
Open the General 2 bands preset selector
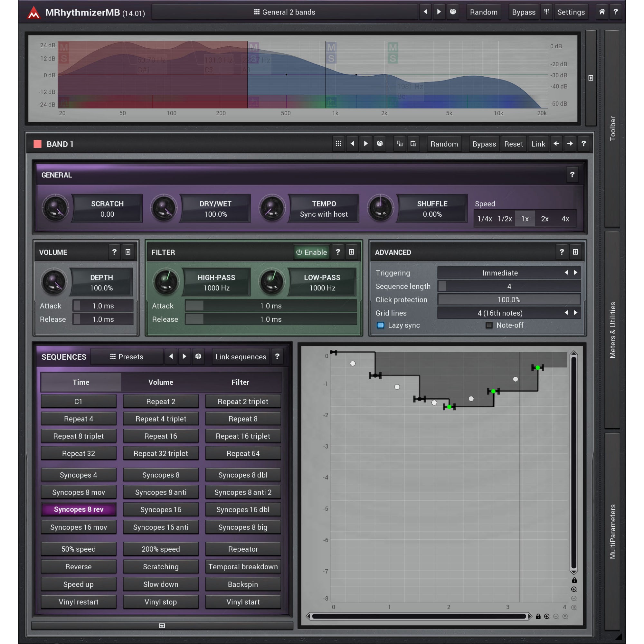pos(285,12)
